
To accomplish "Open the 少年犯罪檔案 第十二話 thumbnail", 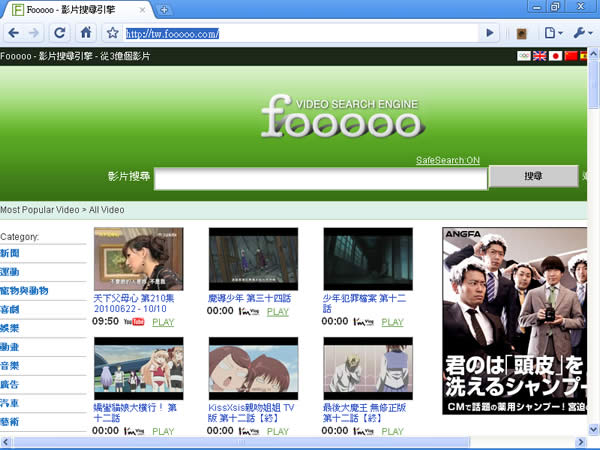I will (x=368, y=259).
